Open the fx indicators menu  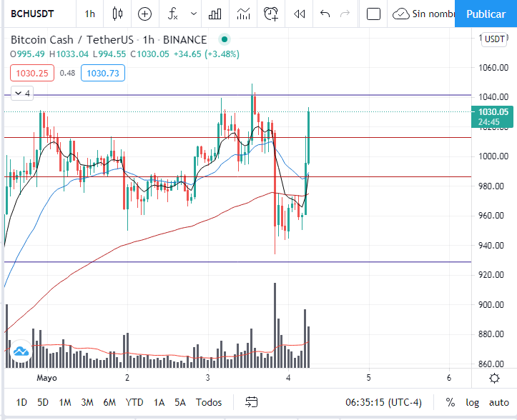point(173,14)
